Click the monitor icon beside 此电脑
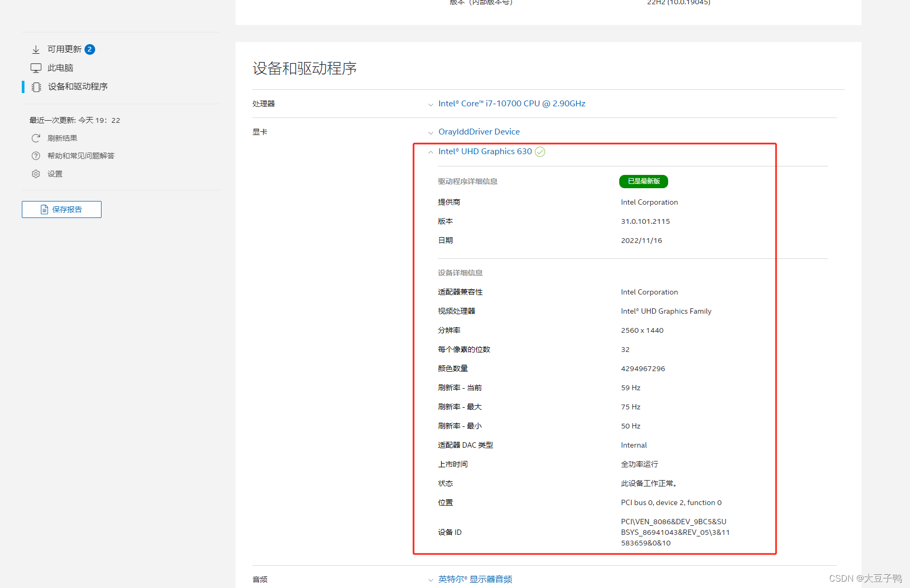This screenshot has height=588, width=910. [36, 68]
